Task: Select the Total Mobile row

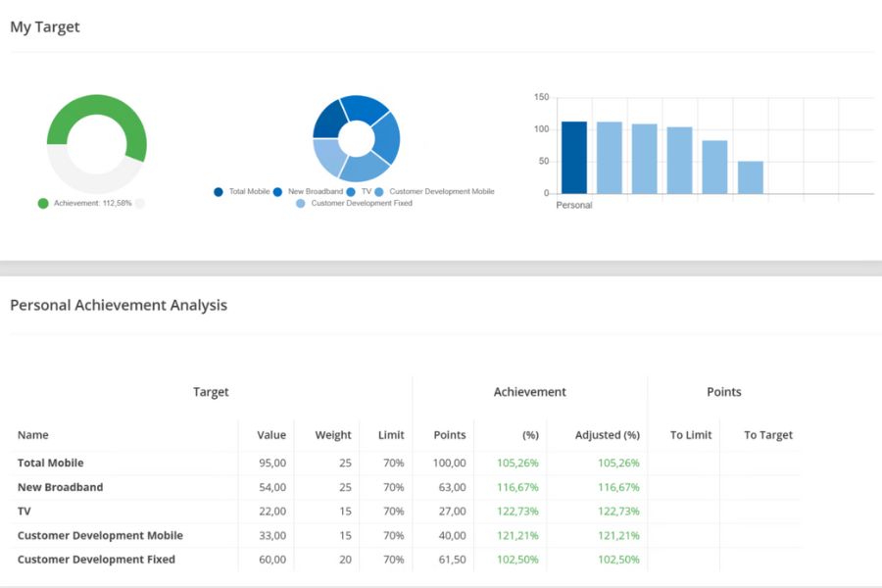Action: coord(405,464)
